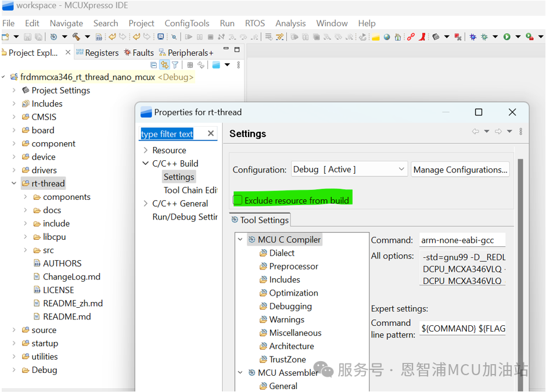The width and height of the screenshot is (546, 392).
Task: Click the green debug bug toolbar icon
Action: (x=484, y=37)
